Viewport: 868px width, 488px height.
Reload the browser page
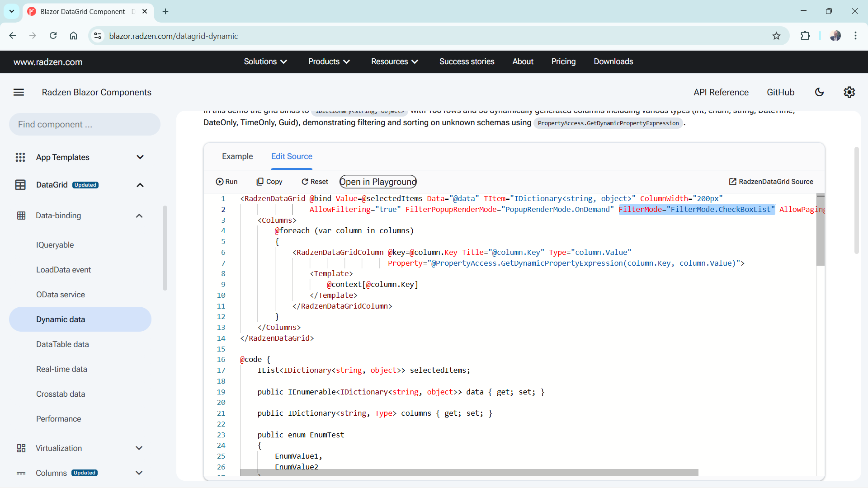[53, 36]
